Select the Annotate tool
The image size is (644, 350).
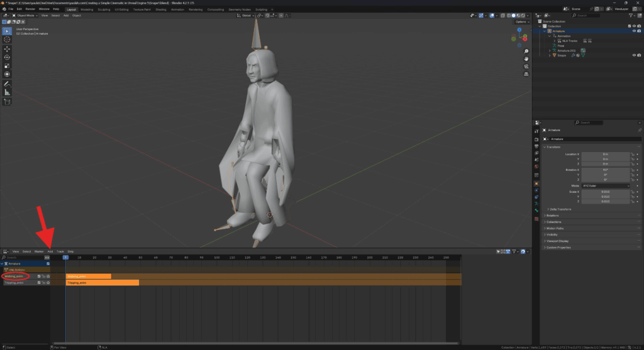coord(7,84)
